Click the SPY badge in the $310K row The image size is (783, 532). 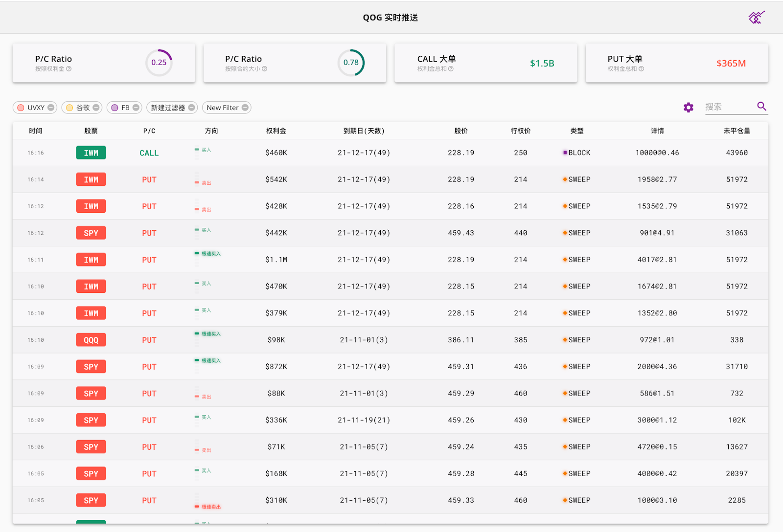91,500
